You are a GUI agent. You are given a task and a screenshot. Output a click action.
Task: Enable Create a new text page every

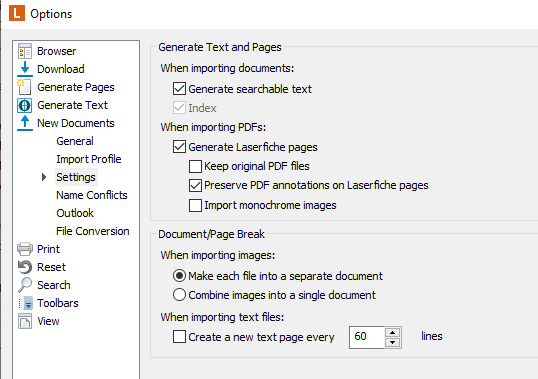point(179,336)
